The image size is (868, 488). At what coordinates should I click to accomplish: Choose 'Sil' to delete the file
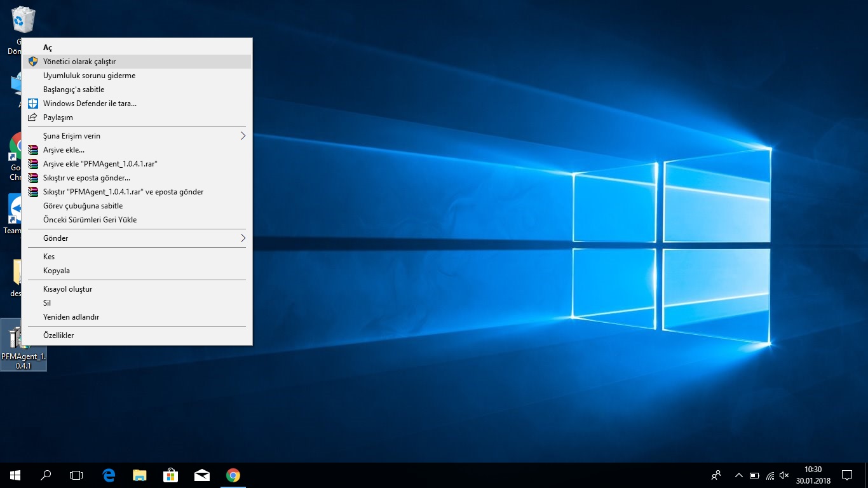point(137,303)
